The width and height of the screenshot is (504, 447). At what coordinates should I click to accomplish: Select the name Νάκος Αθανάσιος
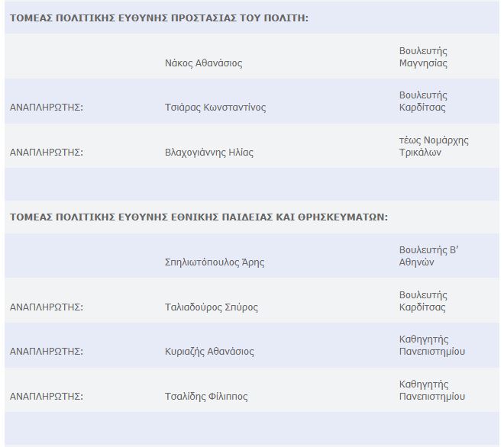203,63
